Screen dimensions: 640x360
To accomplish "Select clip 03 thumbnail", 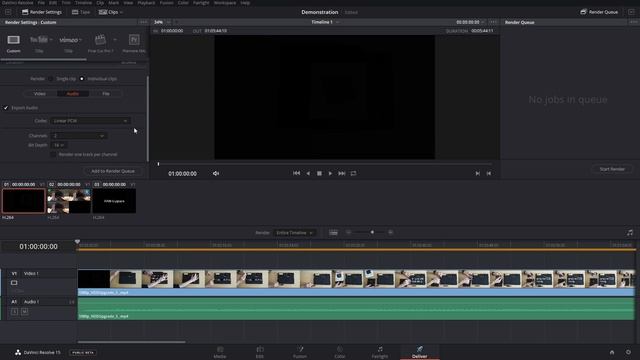I will (x=114, y=201).
